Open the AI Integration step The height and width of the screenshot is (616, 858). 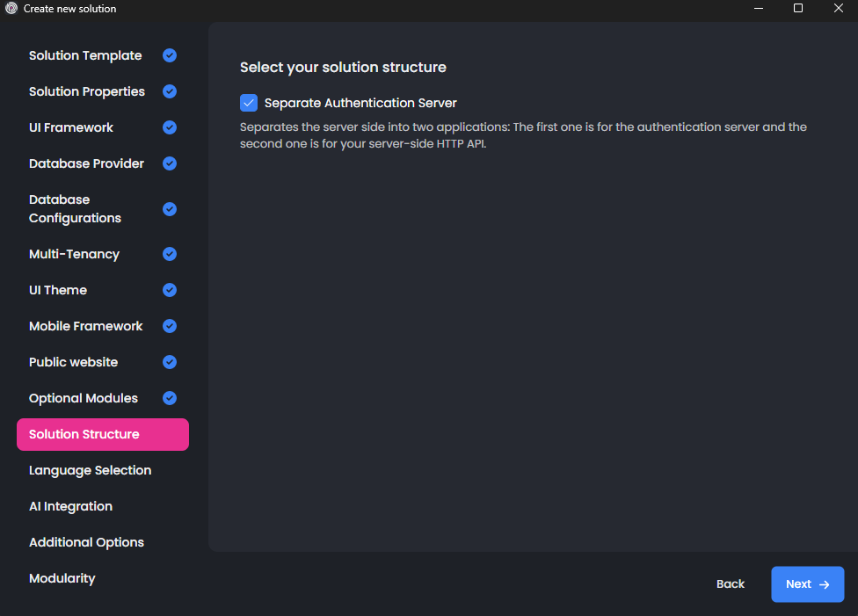70,506
